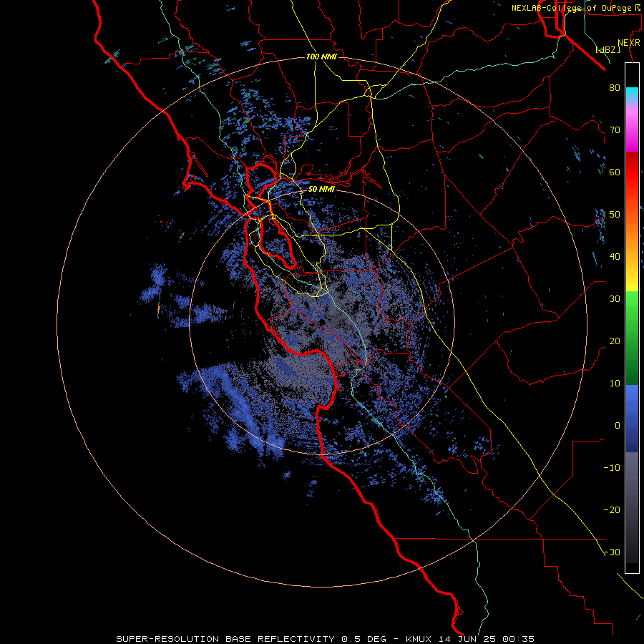Click the 30 value on the dBZ scale
Screen dimensions: 644x644
coord(615,299)
